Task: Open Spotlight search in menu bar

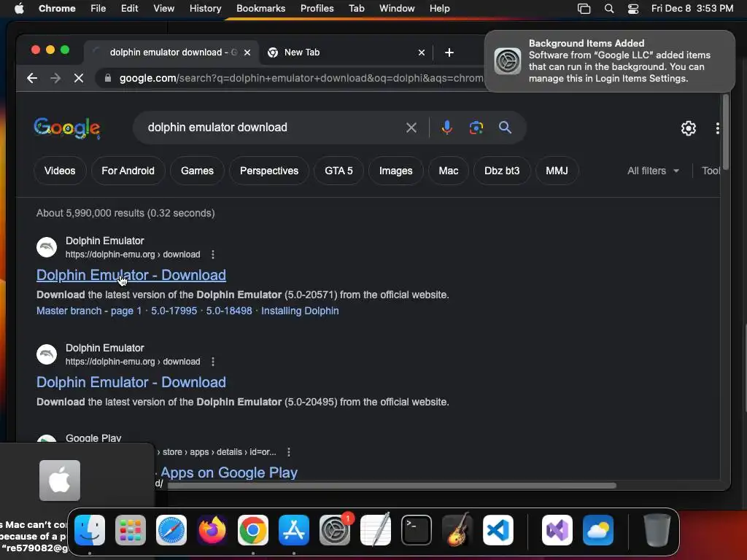Action: 609,9
